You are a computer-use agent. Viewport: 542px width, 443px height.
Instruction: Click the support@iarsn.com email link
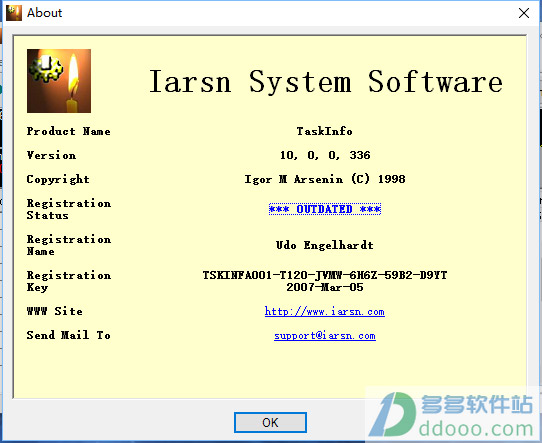(x=325, y=336)
